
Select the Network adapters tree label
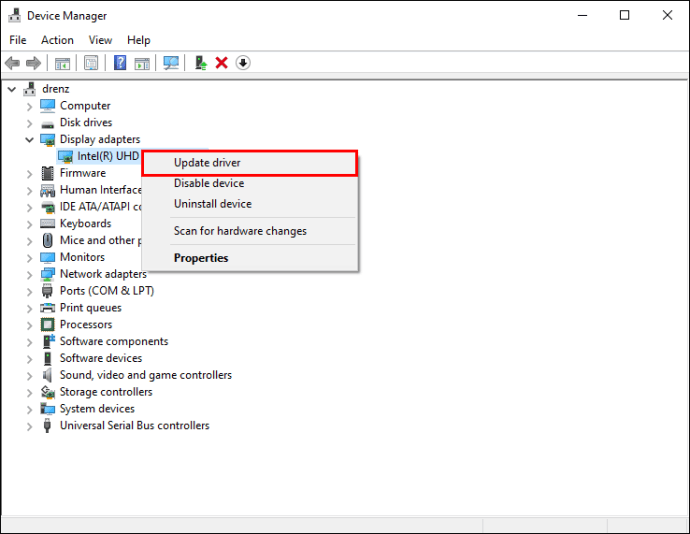point(103,274)
